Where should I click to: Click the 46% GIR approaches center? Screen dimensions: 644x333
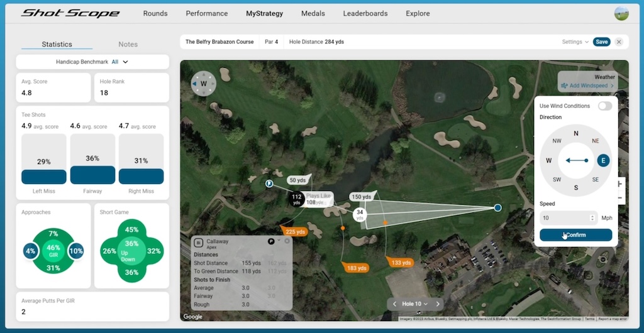[53, 251]
